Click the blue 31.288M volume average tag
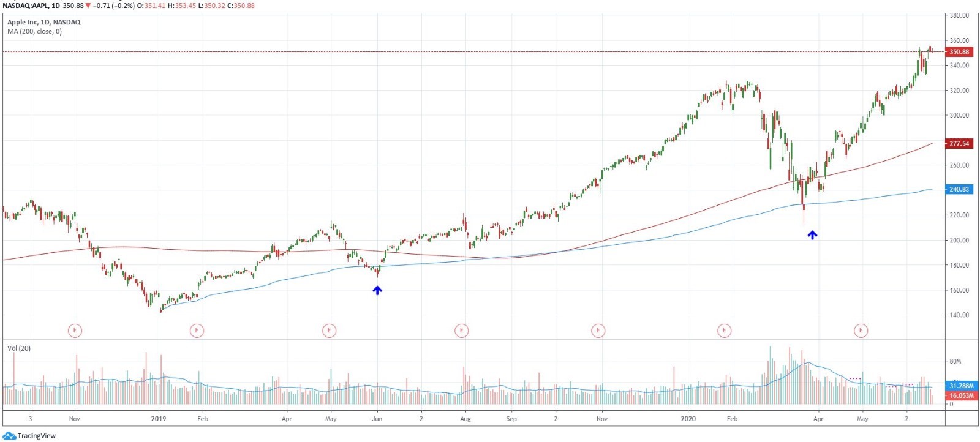 tap(960, 386)
